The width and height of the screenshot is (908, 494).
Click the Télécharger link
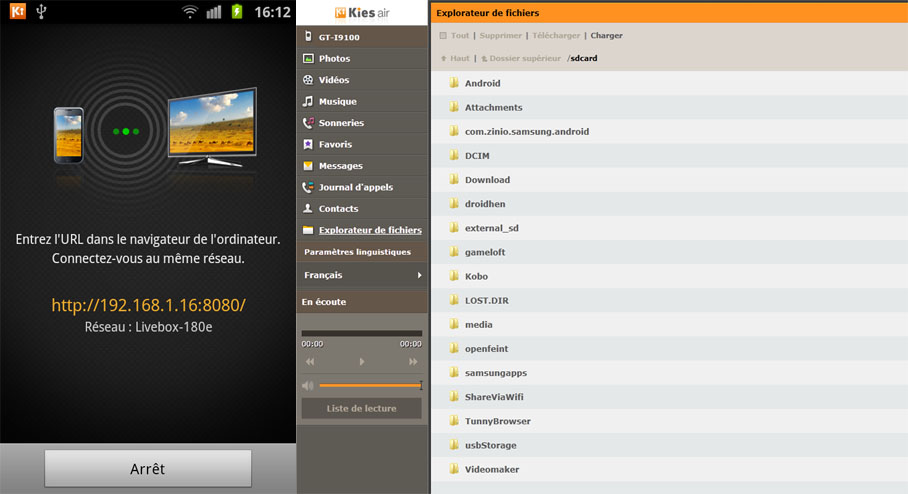point(556,35)
